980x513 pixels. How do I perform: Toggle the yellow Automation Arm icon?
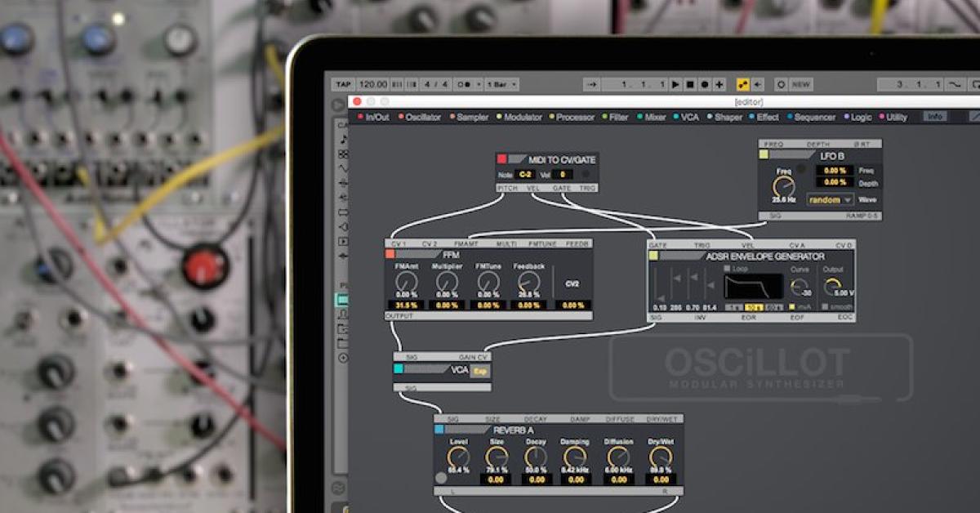[x=743, y=84]
